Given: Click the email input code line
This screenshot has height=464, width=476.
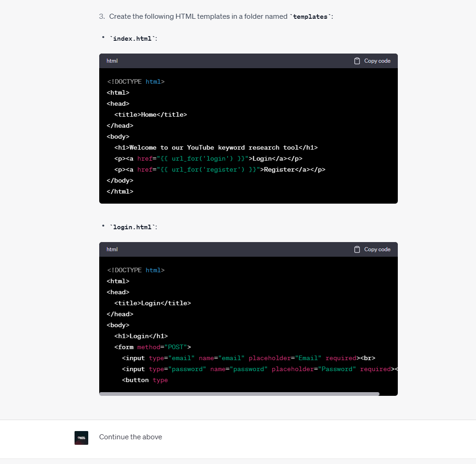Looking at the screenshot, I should (x=249, y=358).
